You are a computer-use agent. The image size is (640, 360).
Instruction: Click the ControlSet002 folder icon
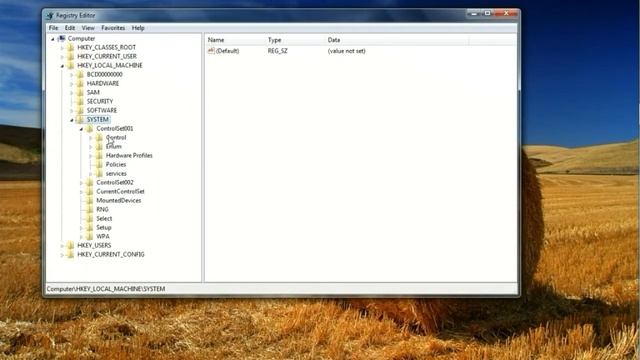pos(90,182)
